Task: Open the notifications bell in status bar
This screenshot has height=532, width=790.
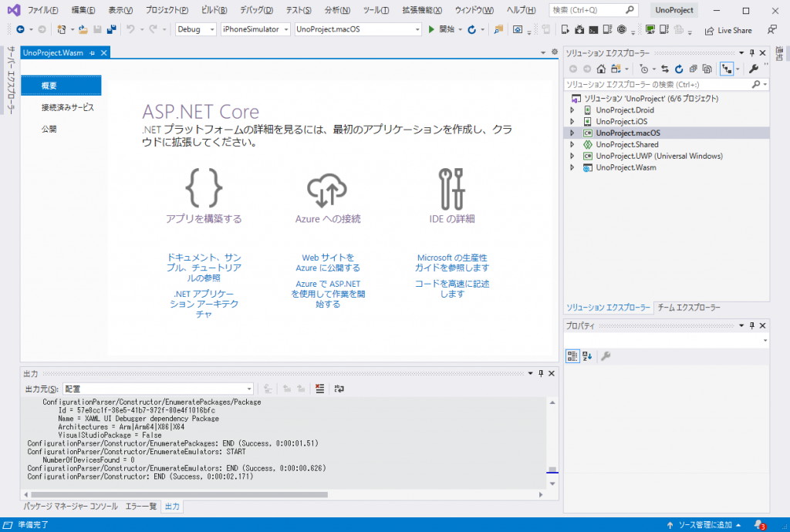Action: 759,525
